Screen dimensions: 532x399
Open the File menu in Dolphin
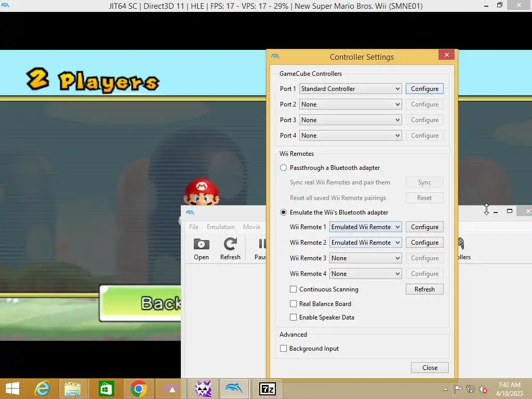click(194, 227)
